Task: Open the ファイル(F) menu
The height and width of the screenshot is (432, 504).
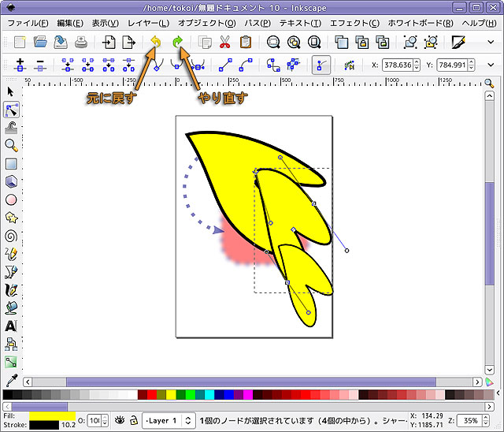Action: 28,23
